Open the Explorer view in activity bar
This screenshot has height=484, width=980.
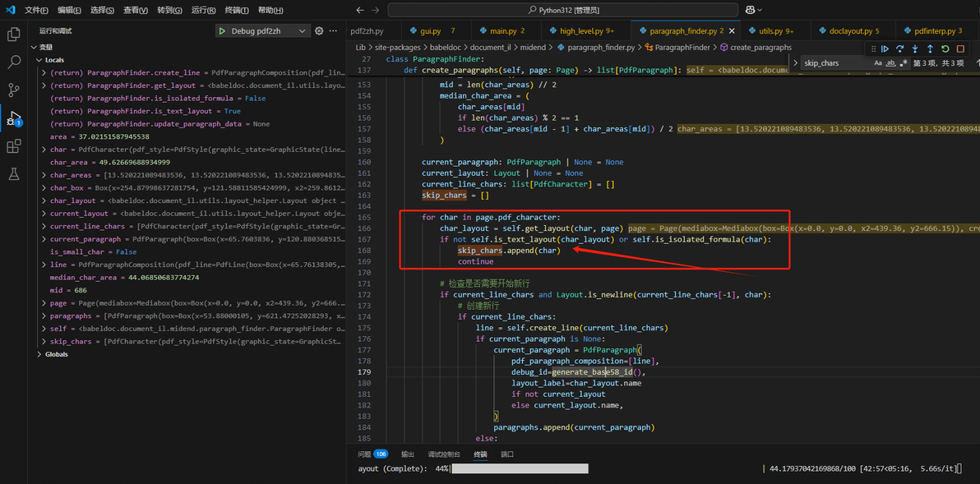click(14, 35)
